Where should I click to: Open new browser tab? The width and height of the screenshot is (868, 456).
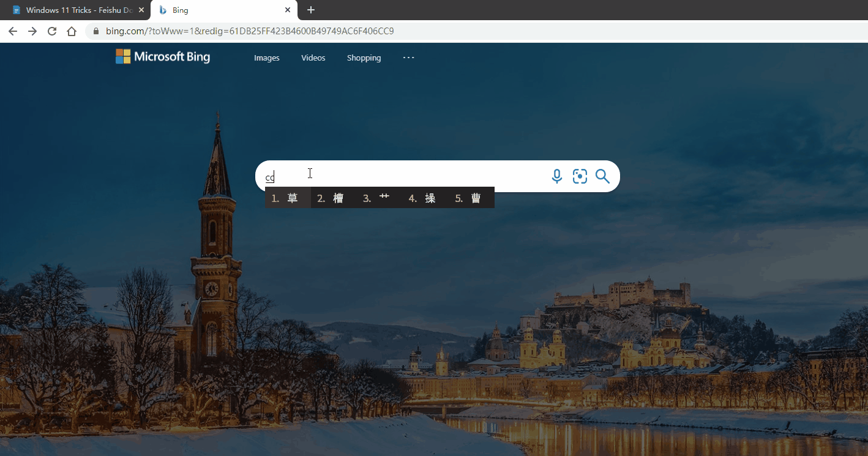pos(311,10)
